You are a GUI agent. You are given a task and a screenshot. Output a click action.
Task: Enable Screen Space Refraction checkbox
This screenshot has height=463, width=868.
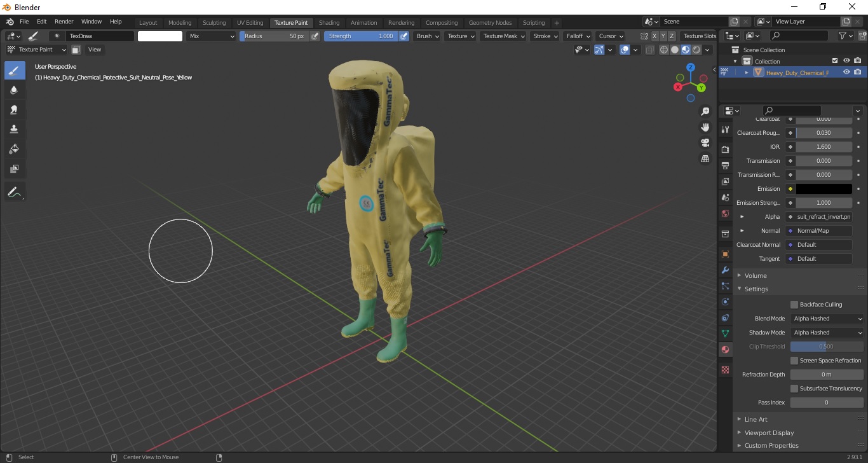tap(794, 361)
